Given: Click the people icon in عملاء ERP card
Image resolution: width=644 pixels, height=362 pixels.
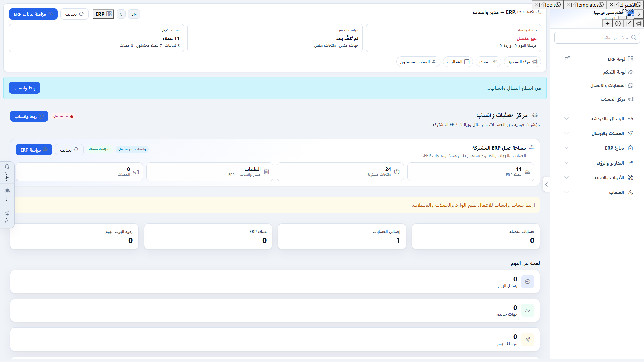Looking at the screenshot, I should [x=527, y=172].
